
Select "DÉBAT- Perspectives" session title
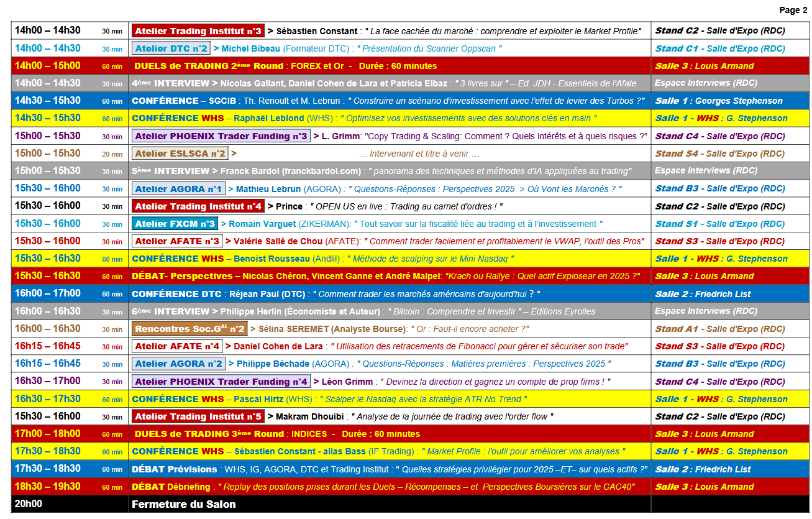[x=182, y=276]
